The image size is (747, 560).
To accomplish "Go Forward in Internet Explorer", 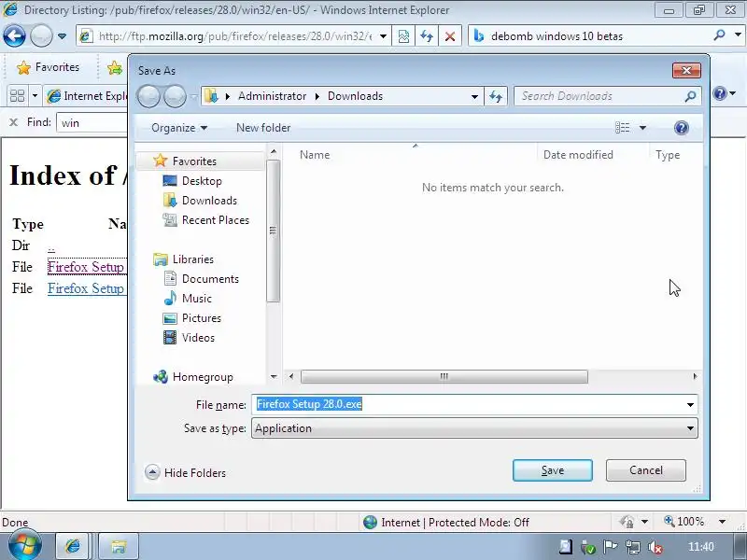I will (x=41, y=35).
